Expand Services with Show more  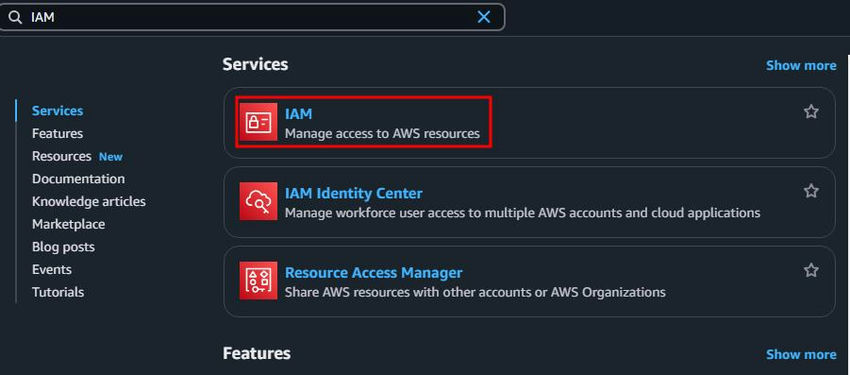[801, 66]
